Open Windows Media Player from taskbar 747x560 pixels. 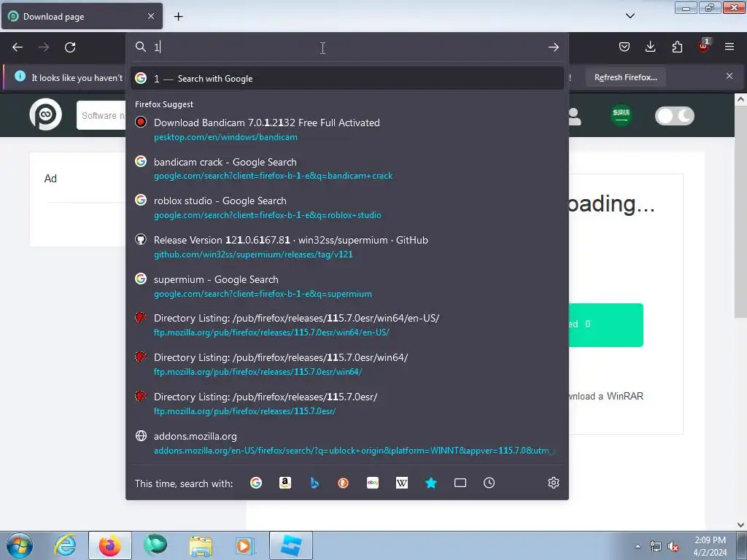245,545
